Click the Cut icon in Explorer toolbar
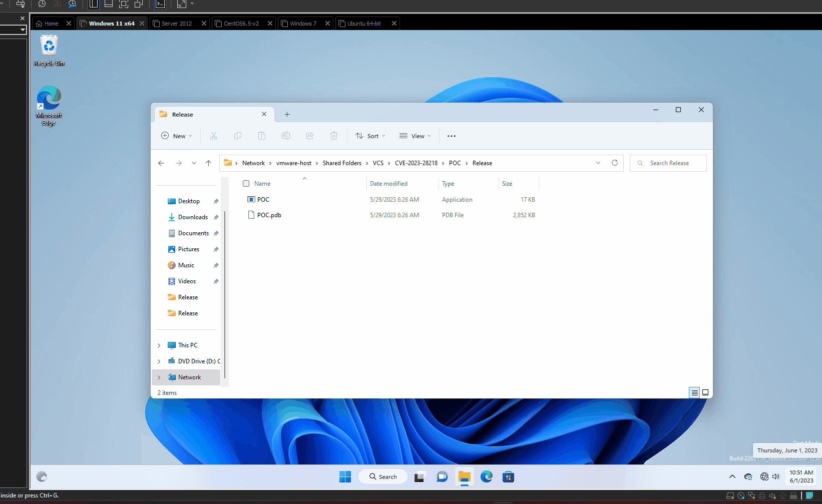 pos(214,136)
